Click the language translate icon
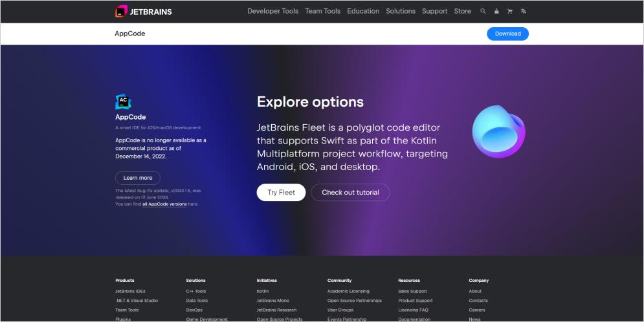This screenshot has height=322, width=644. point(524,11)
